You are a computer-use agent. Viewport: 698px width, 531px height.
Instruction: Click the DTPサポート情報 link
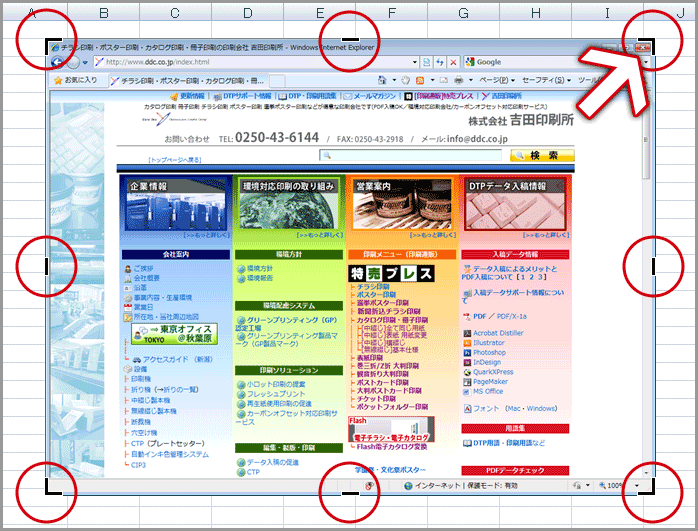point(242,96)
